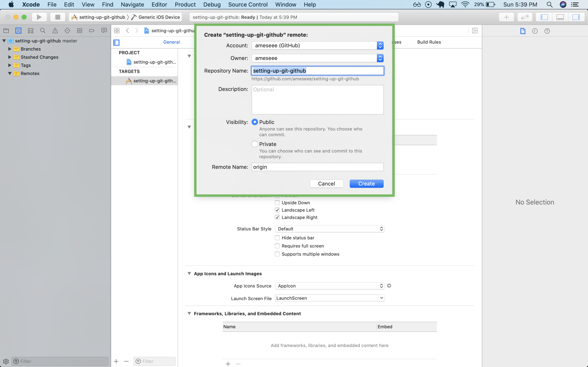Open the Source Control menu
Image resolution: width=588 pixels, height=367 pixels.
coord(249,4)
